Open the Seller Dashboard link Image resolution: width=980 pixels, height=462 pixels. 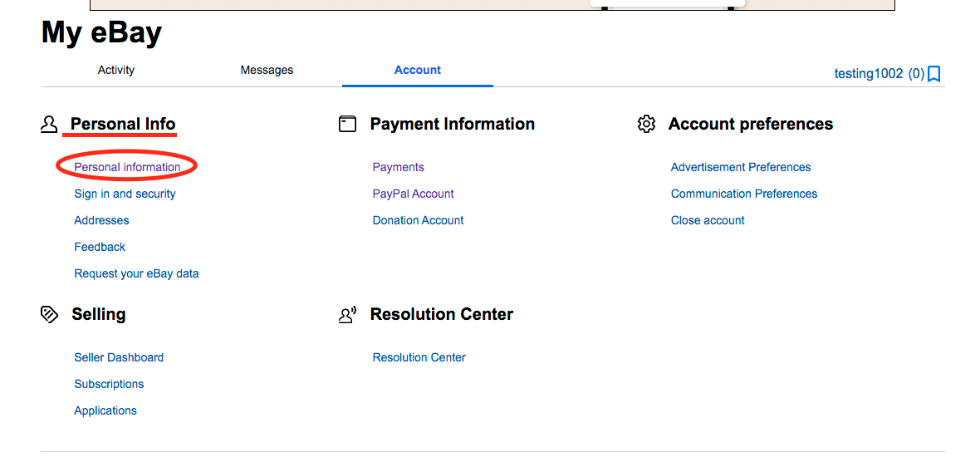[119, 357]
